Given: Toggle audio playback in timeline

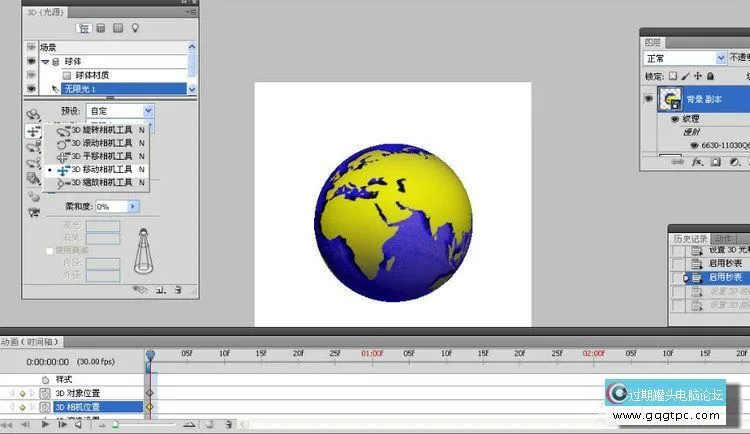Looking at the screenshot, I should pyautogui.click(x=79, y=424).
